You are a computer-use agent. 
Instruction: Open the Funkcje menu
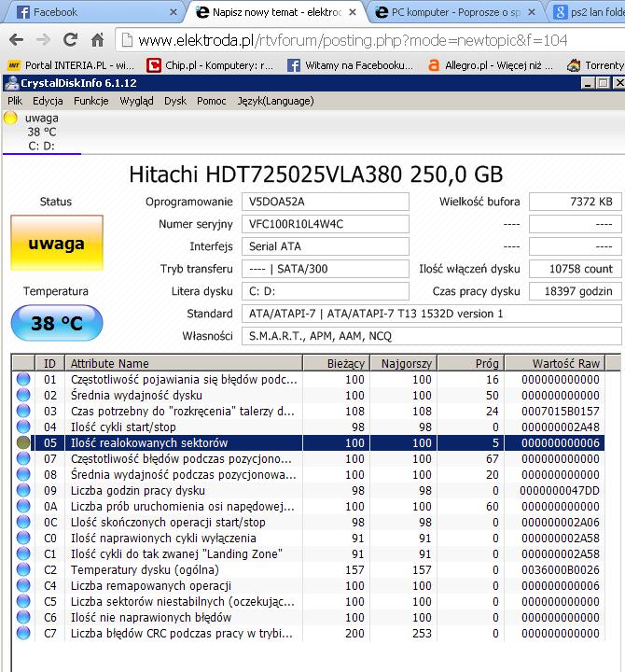click(x=91, y=101)
